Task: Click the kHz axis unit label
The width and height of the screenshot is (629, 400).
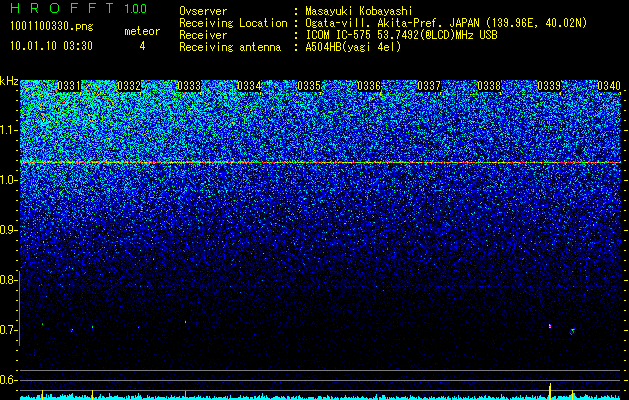Action: pos(9,81)
